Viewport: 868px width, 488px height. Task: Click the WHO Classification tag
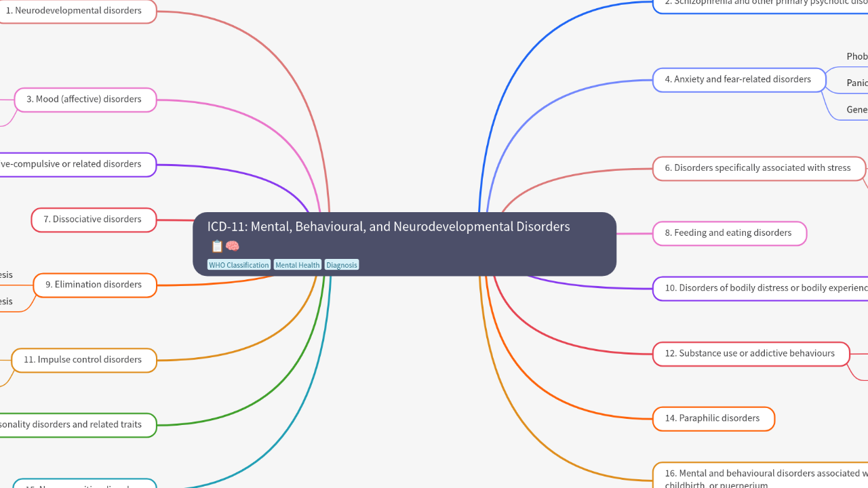[x=239, y=265]
